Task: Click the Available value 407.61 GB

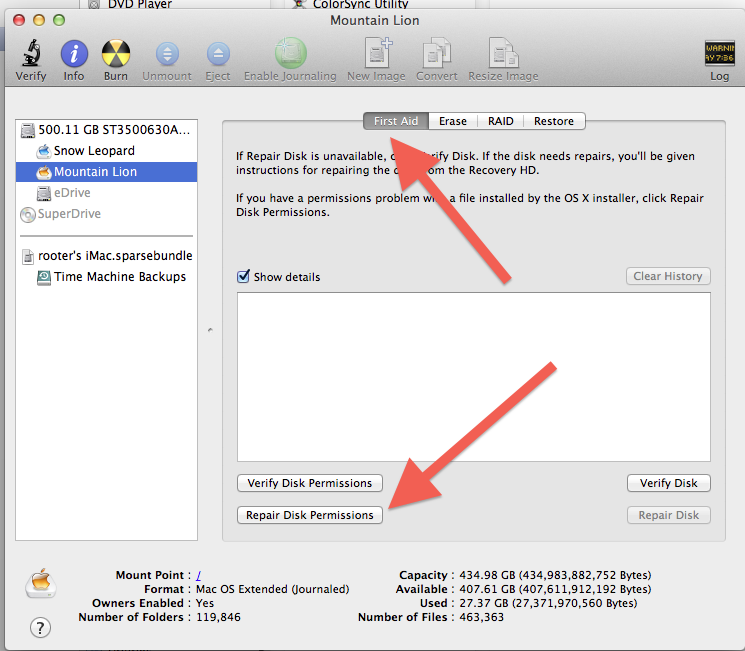Action: (555, 589)
